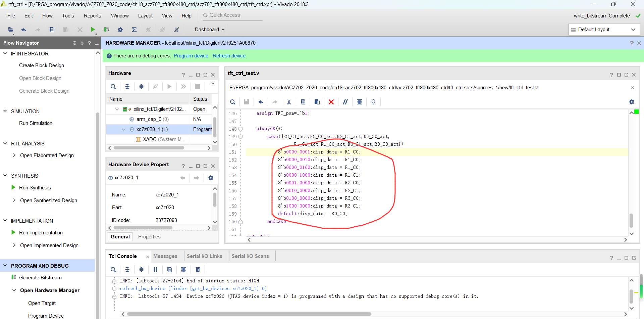
Task: Click the Hardware panel horizontal scrollbar
Action: point(149,148)
